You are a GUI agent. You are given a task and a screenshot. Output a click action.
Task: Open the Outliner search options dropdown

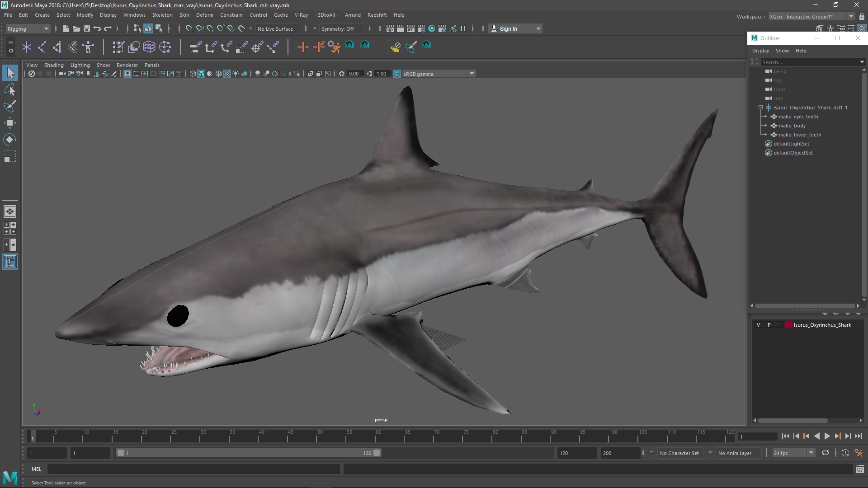862,62
